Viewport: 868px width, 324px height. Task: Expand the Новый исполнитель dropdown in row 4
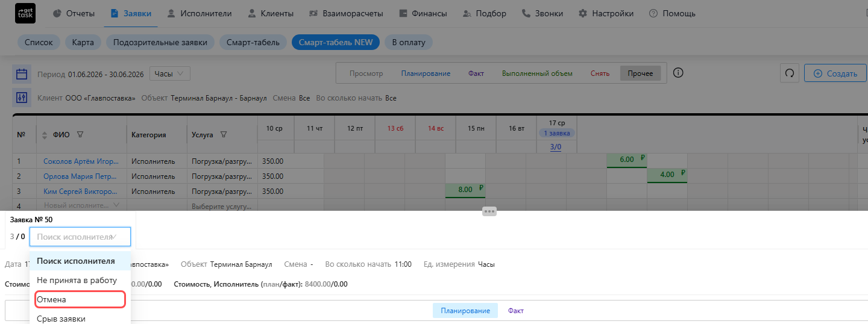tap(81, 205)
